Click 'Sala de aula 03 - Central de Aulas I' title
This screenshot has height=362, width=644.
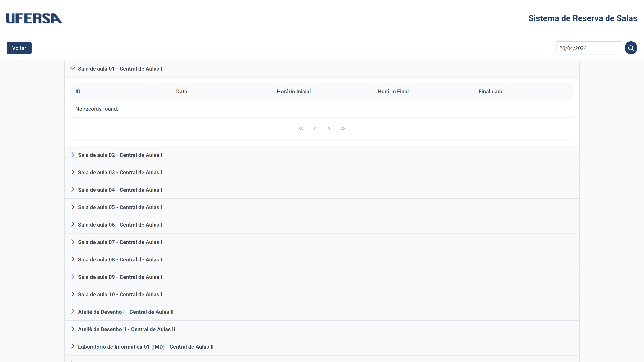[x=120, y=172]
